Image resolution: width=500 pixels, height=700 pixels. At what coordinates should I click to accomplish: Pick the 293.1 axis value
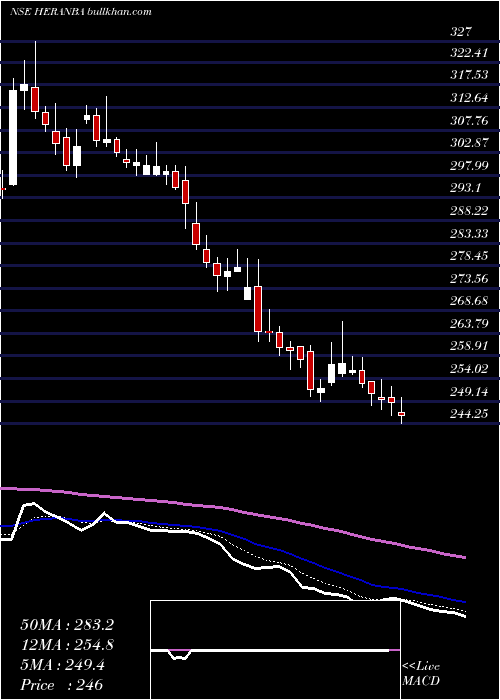tap(465, 188)
